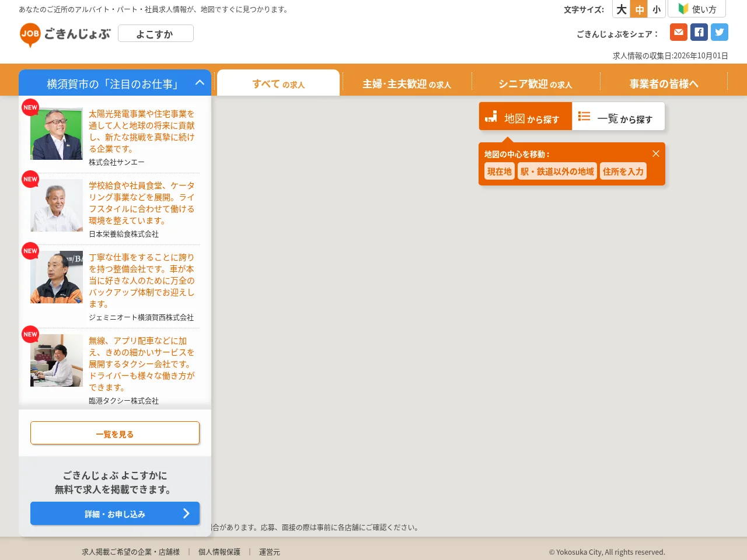Share on Twitter icon
The image size is (747, 560).
point(720,32)
